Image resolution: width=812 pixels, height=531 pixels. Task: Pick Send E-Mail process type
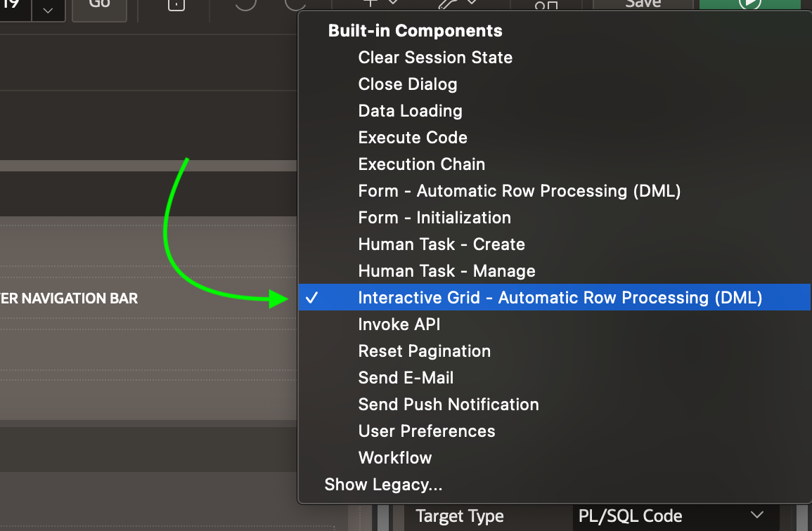click(x=406, y=377)
